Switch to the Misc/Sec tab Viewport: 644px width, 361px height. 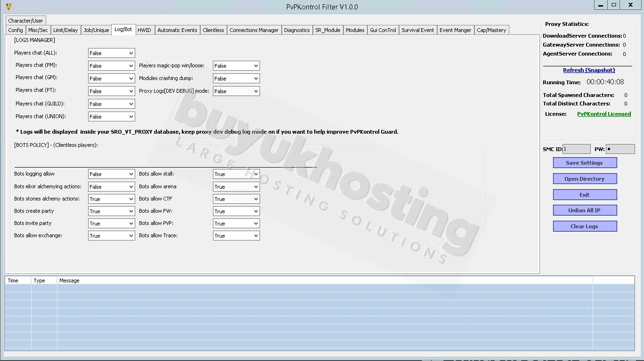pos(38,30)
